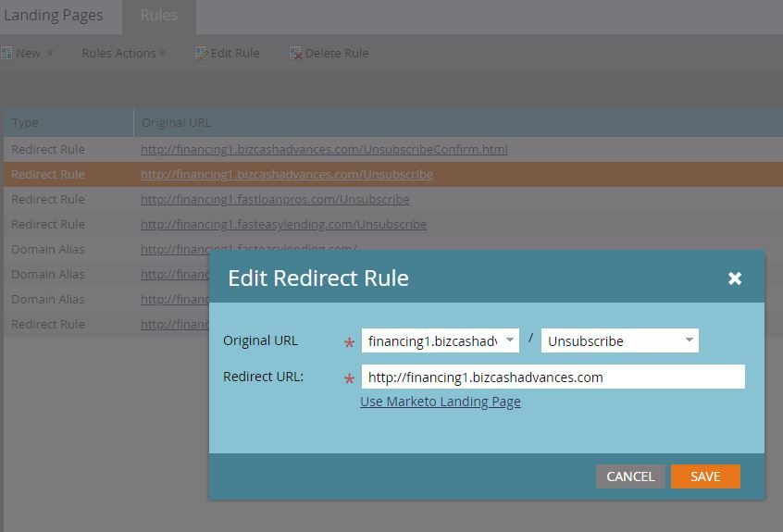Close the Edit Redirect Rule dialog
Screen dimensions: 783x532
point(735,278)
